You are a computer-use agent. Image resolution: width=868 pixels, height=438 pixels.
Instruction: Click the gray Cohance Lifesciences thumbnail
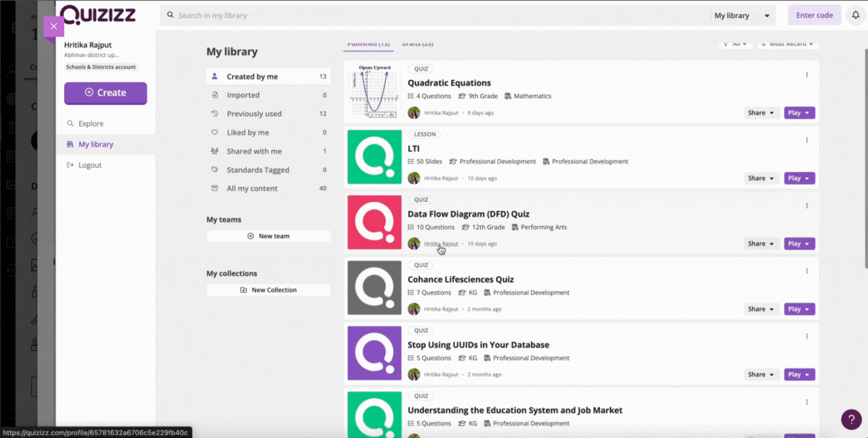374,288
